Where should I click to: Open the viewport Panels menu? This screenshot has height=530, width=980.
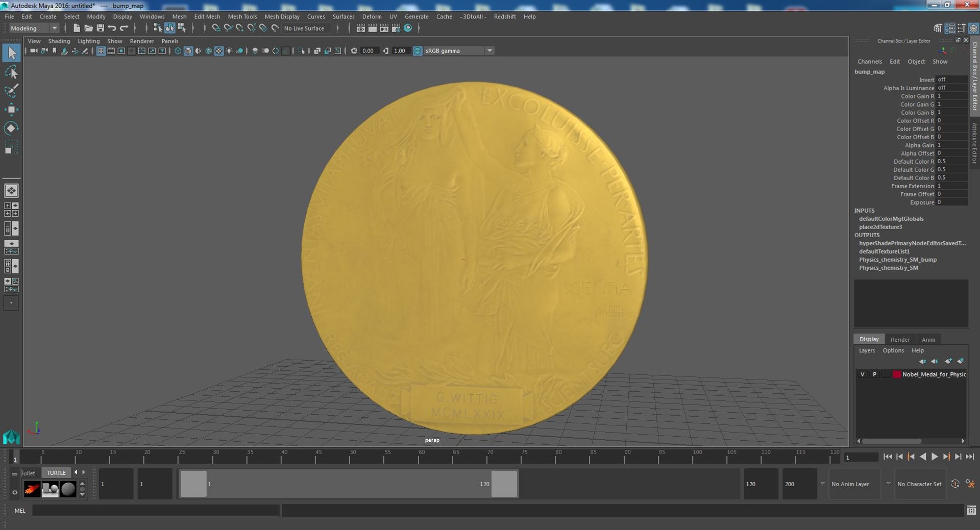170,41
